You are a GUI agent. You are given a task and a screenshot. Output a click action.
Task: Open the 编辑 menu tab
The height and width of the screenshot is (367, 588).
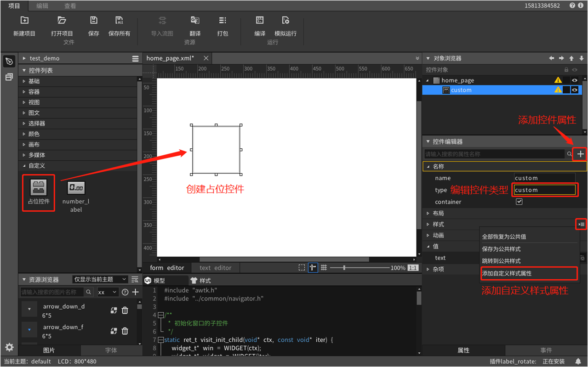point(42,6)
